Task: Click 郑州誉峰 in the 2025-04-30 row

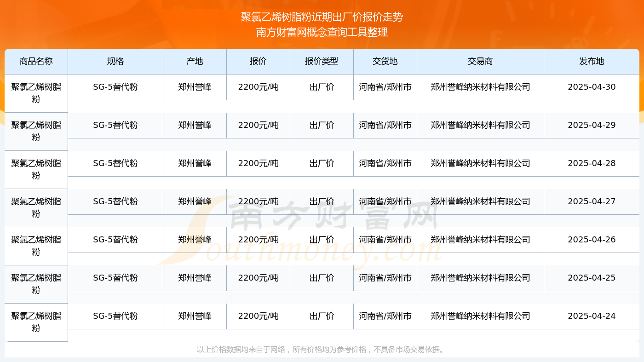Action: coord(195,87)
